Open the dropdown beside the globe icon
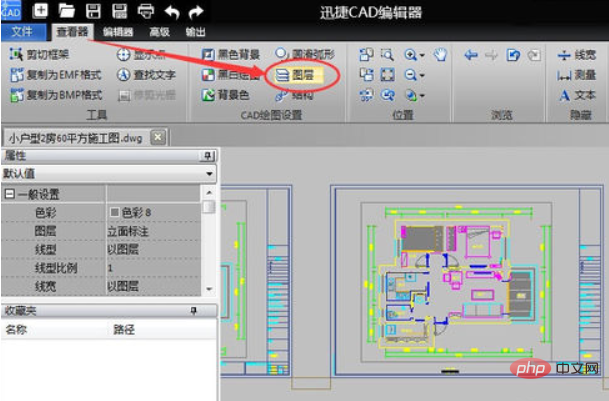 [x=422, y=96]
